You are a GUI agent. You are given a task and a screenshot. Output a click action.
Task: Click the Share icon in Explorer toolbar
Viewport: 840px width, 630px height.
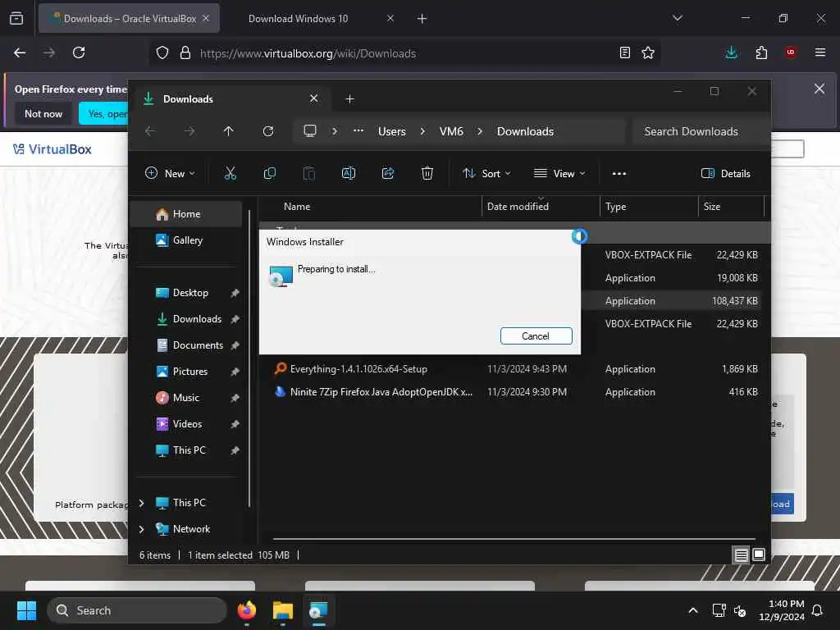point(388,173)
